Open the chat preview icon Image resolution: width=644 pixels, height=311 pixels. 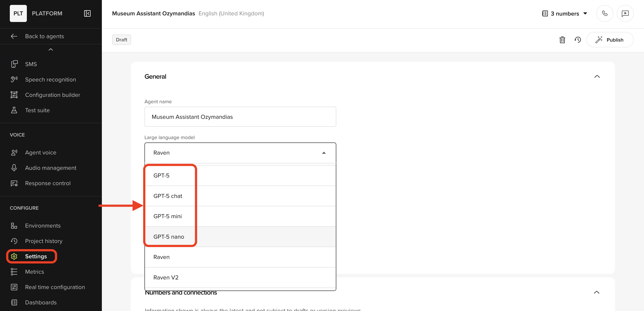(625, 13)
